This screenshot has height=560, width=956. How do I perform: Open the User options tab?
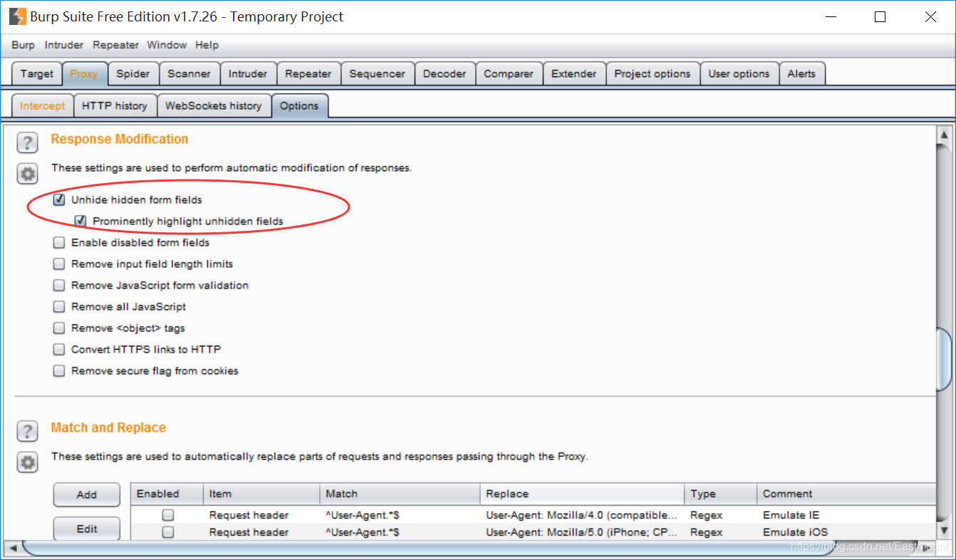pos(739,73)
